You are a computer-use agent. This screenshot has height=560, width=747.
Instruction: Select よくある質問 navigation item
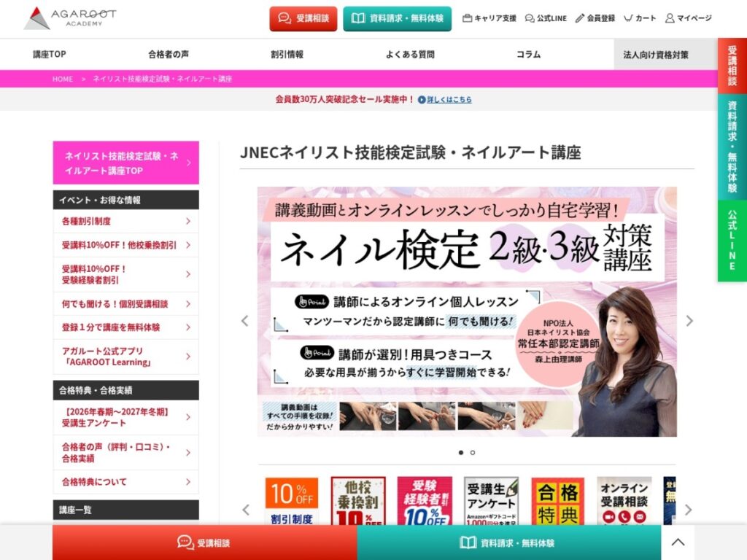click(x=410, y=54)
